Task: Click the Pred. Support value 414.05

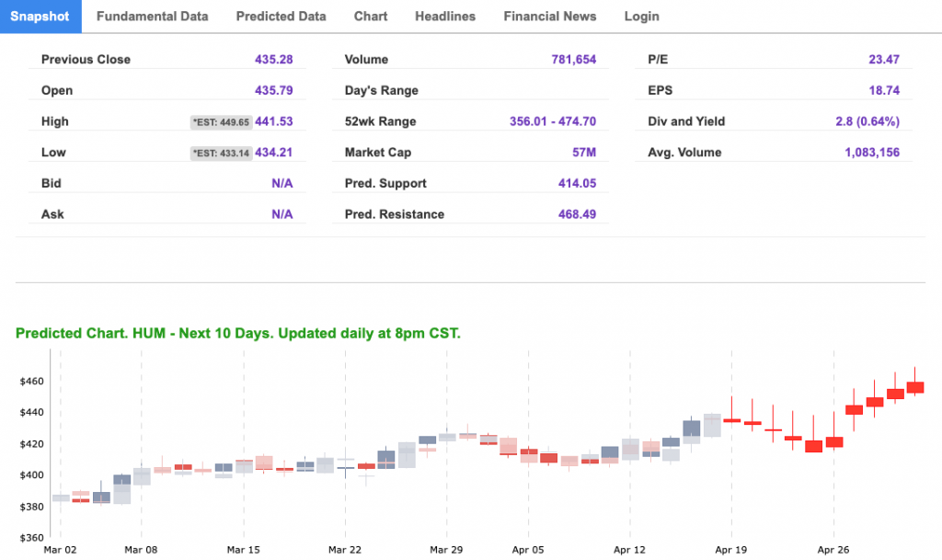Action: pos(577,184)
